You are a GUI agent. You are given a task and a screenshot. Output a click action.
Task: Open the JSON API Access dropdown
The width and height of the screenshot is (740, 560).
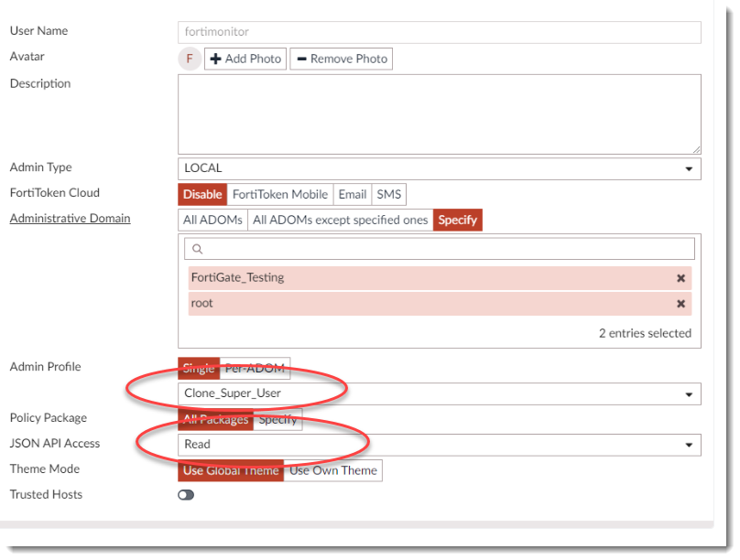440,445
